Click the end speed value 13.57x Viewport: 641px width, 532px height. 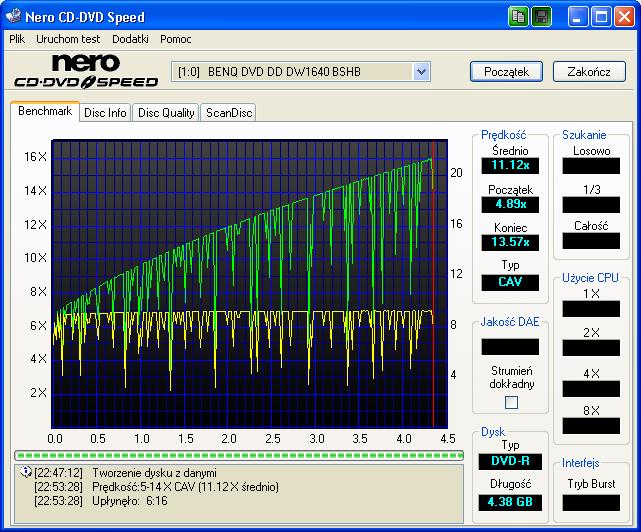click(x=510, y=242)
